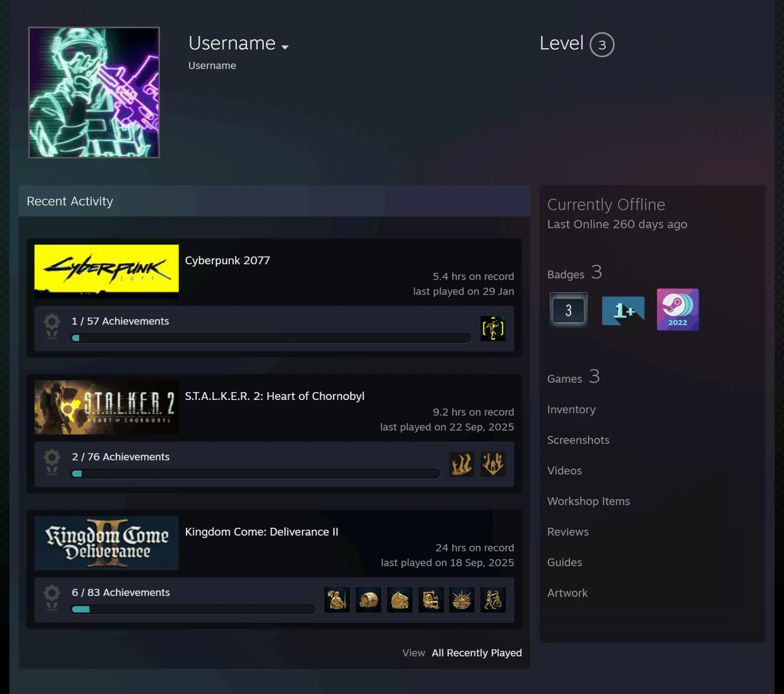Click the 1+ game collector badge
This screenshot has width=784, height=694.
click(623, 311)
